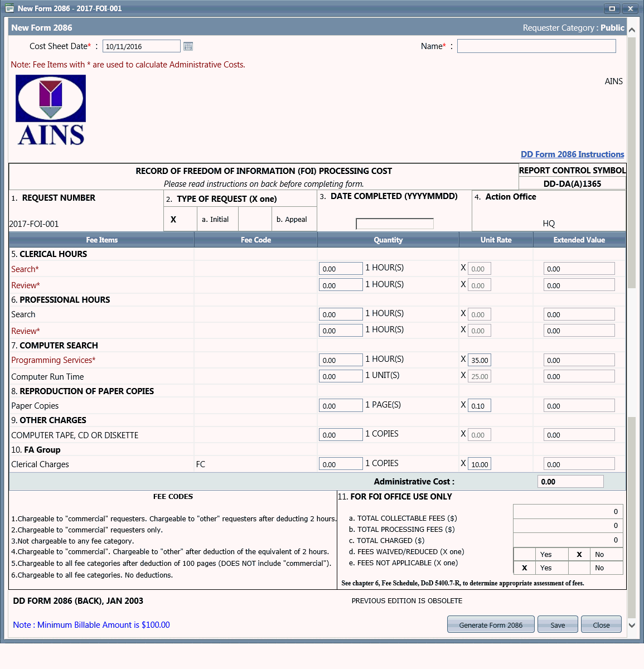The width and height of the screenshot is (644, 669).
Task: Edit Computer Tape, CD or Diskette quantity
Action: coord(341,435)
